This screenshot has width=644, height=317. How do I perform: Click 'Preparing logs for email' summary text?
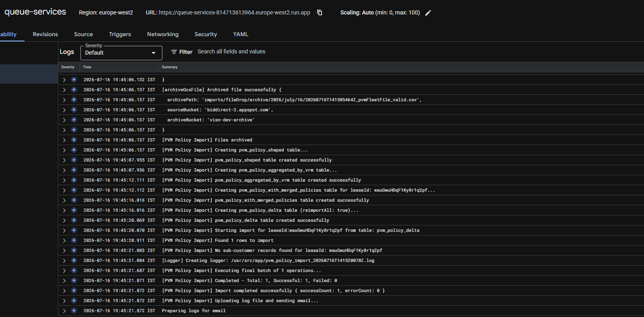pos(194,311)
